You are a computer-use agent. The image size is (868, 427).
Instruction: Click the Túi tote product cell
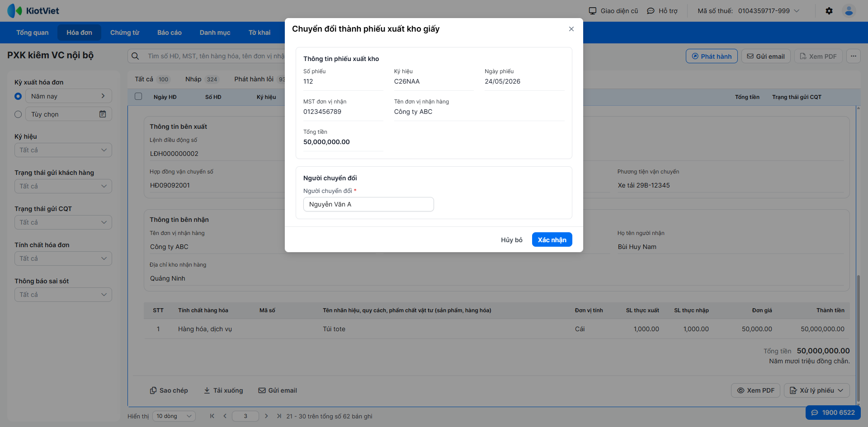[334, 329]
